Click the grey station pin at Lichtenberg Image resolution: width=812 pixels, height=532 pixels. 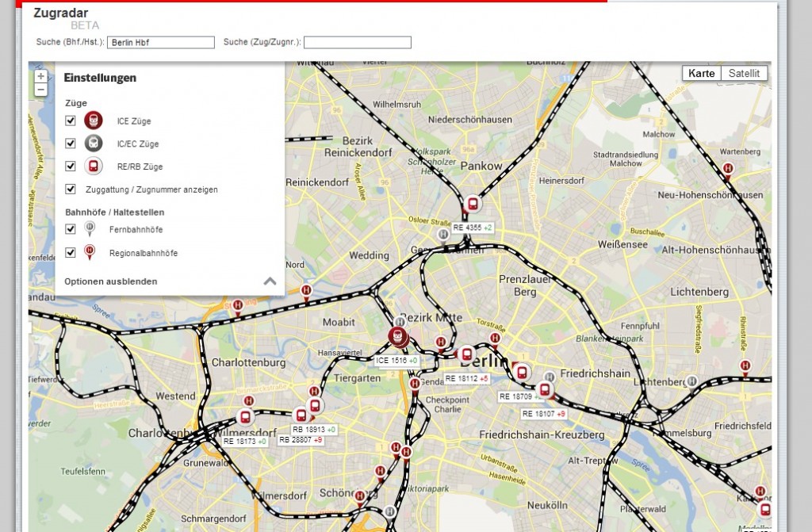coord(691,383)
